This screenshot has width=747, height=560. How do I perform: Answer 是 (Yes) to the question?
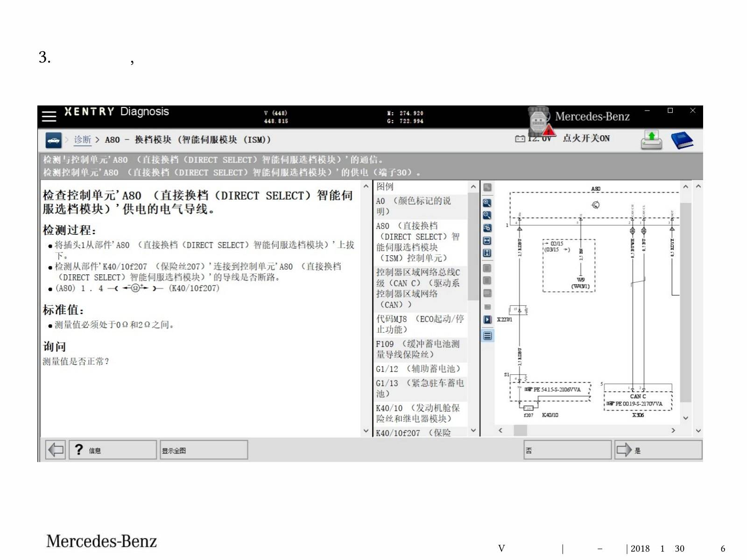(658, 450)
